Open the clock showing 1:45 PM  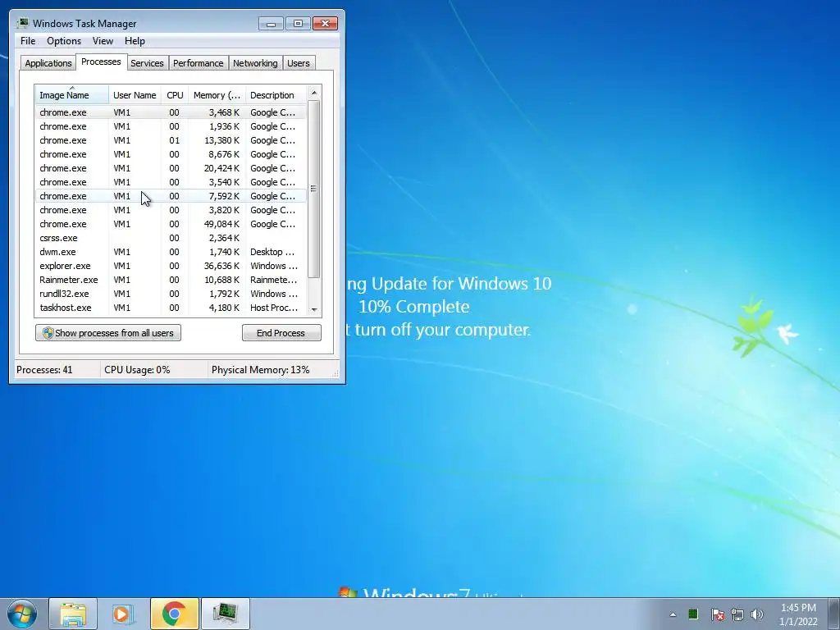pos(798,614)
